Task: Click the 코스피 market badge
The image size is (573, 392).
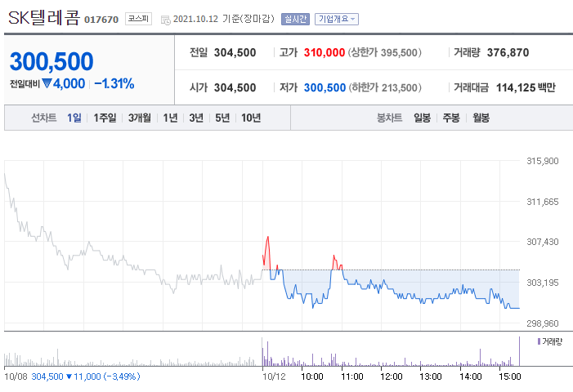Action: pyautogui.click(x=138, y=19)
